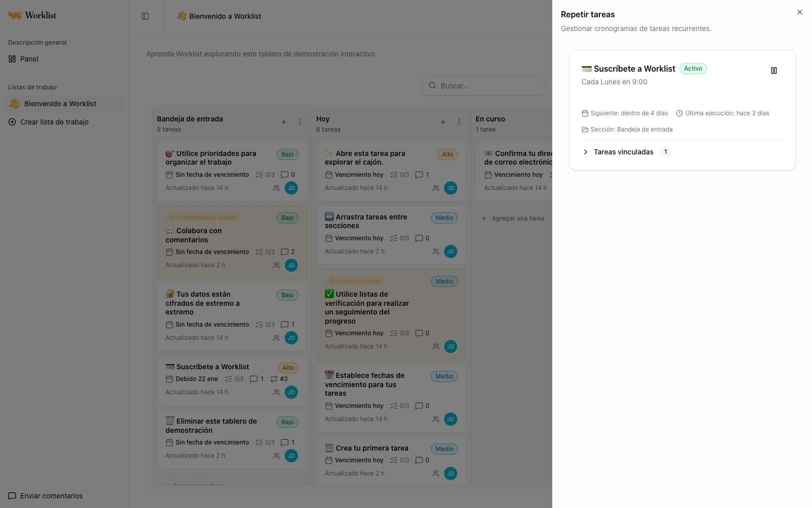This screenshot has width=812, height=508.
Task: Add a task to Bandeja de entrada column
Action: pyautogui.click(x=284, y=122)
